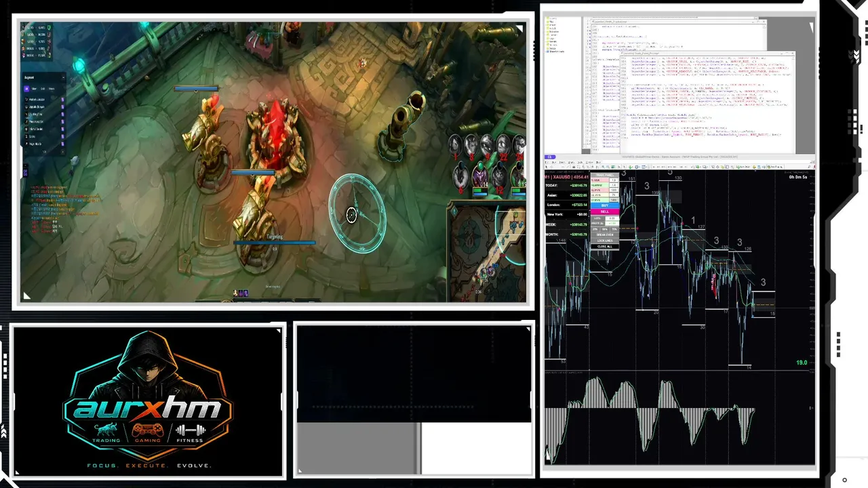Viewport: 868px width, 488px height.
Task: Click champion portrait with respawn timer 9
Action: 487,144
